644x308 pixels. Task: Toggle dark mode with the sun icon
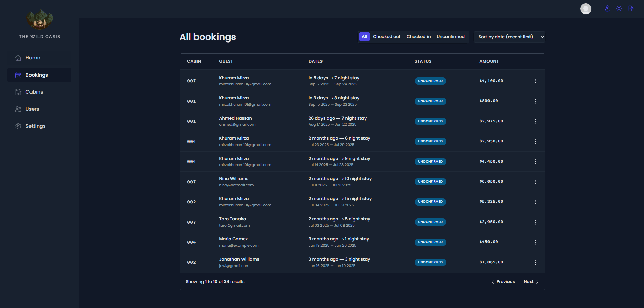point(619,8)
